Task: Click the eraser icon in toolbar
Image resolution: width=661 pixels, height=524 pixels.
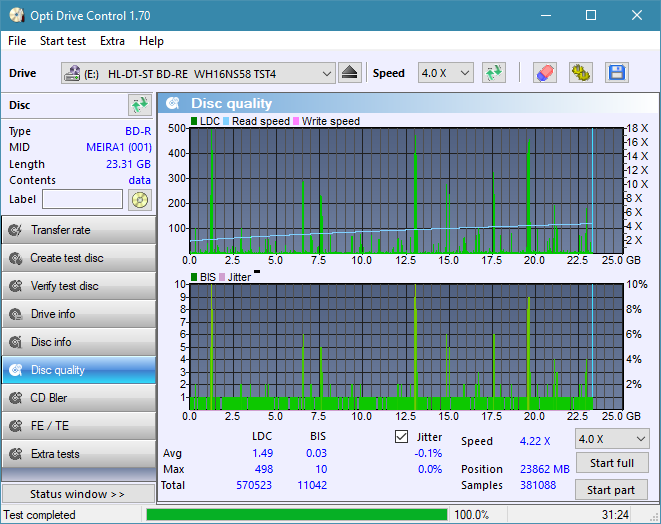Action: coord(544,73)
